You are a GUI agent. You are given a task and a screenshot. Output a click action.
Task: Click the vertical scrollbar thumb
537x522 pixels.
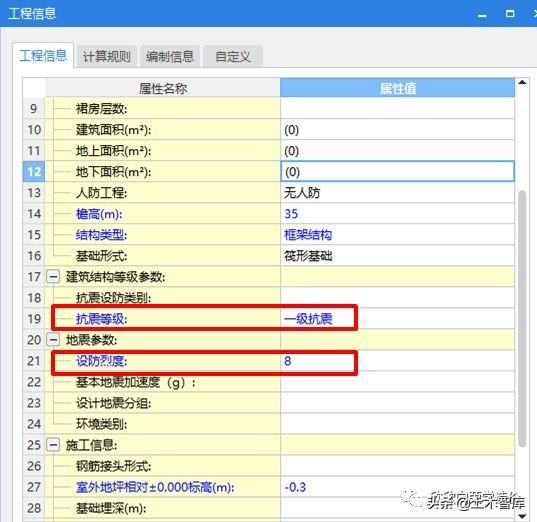(522, 319)
